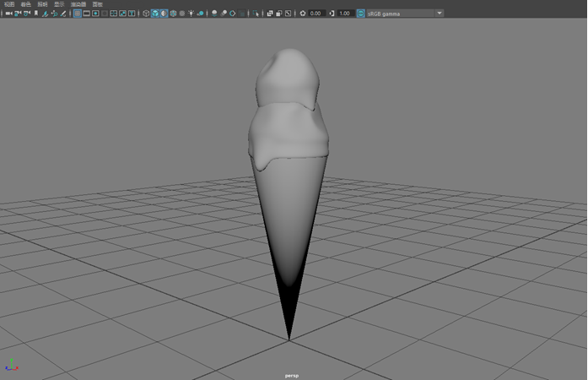Toggle the Safe Title icon
The width and height of the screenshot is (588, 380).
[132, 14]
